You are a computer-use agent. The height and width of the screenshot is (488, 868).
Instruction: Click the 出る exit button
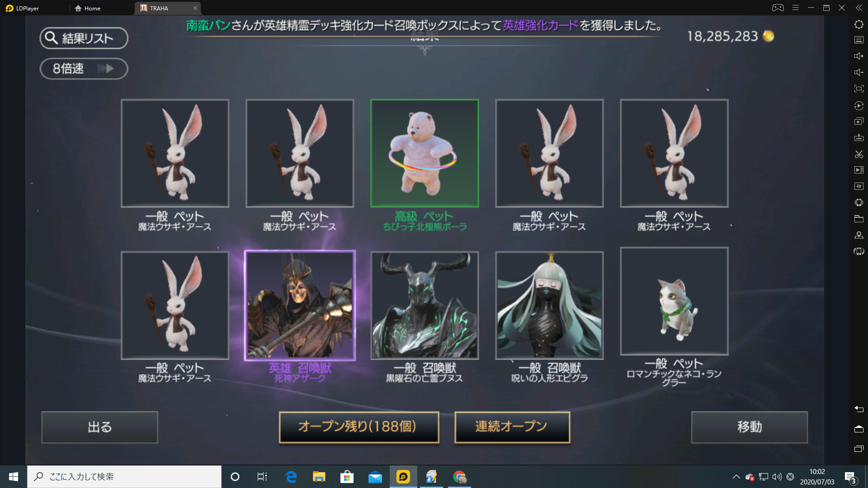(x=99, y=427)
